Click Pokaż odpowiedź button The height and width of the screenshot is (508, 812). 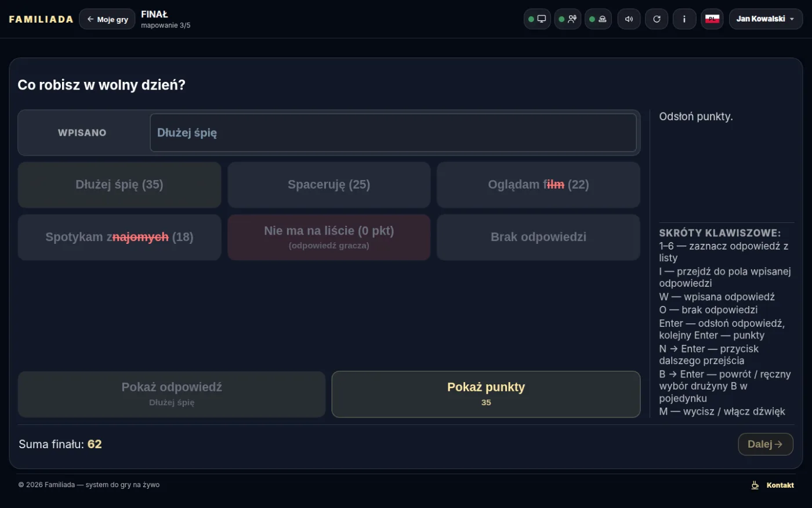pos(172,394)
